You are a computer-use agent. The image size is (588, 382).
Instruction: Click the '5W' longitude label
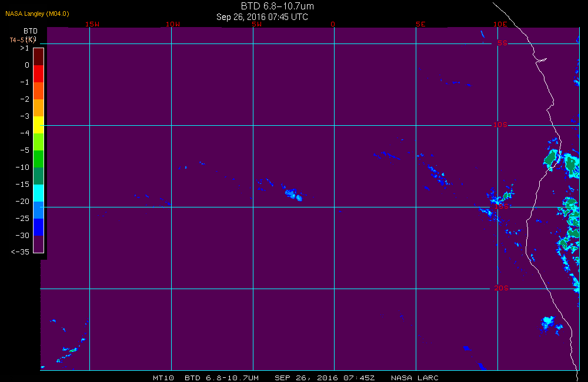257,24
